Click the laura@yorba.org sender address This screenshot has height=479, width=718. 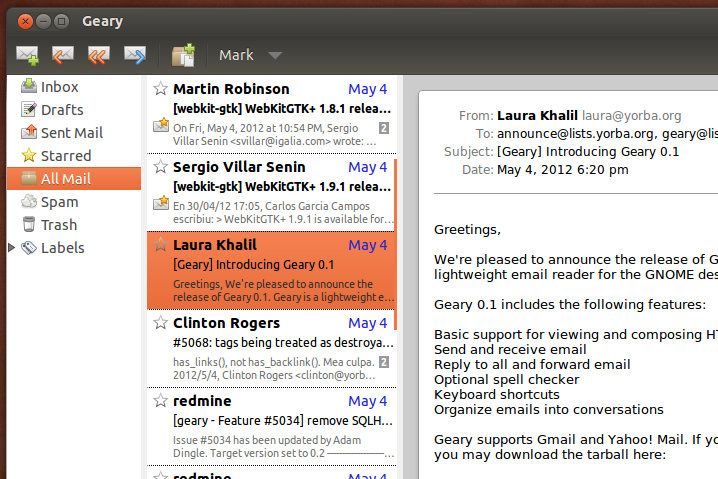tap(631, 115)
